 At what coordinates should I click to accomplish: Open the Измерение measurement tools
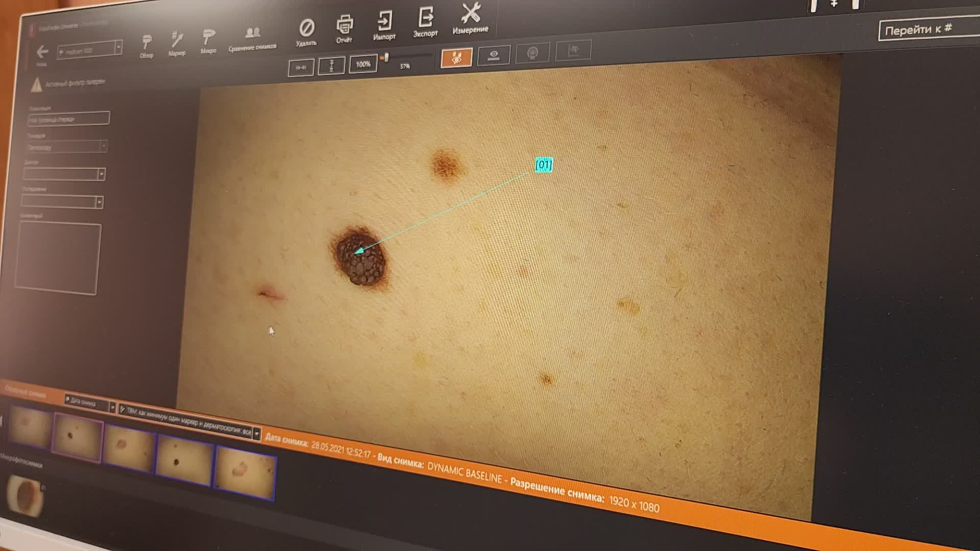pos(470,18)
